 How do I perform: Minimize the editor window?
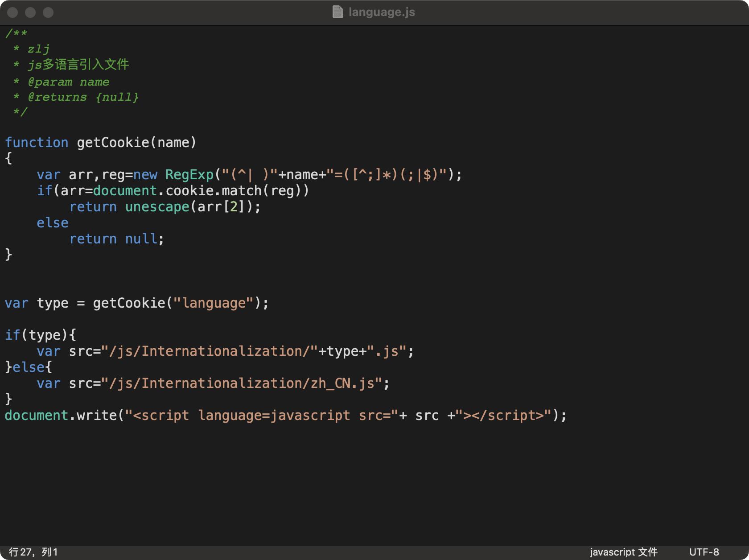30,12
